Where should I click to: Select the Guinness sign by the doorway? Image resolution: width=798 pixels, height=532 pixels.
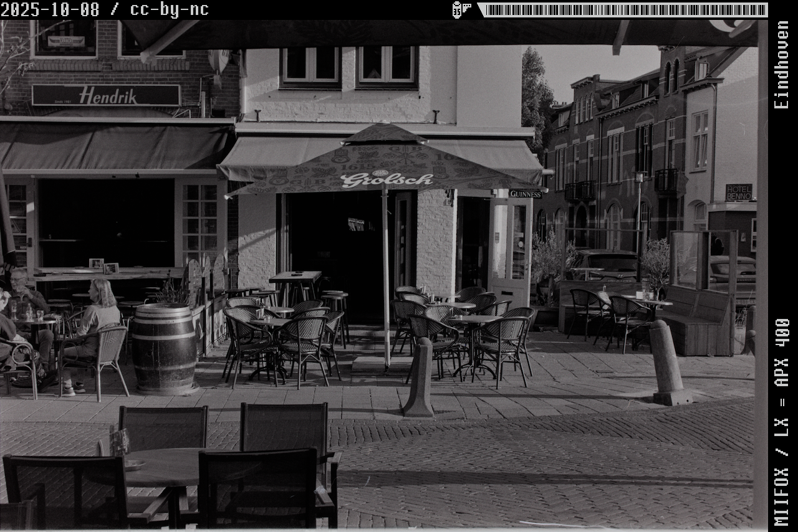click(x=525, y=194)
